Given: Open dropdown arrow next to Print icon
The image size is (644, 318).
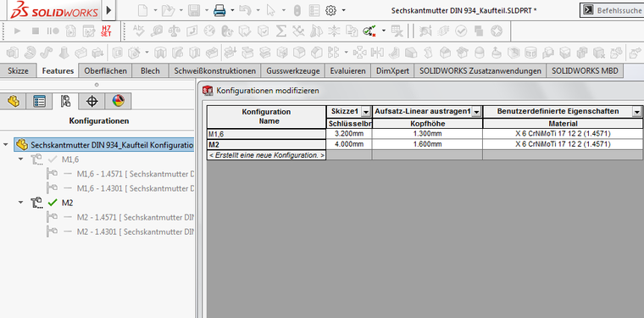Looking at the screenshot, I should tap(232, 11).
